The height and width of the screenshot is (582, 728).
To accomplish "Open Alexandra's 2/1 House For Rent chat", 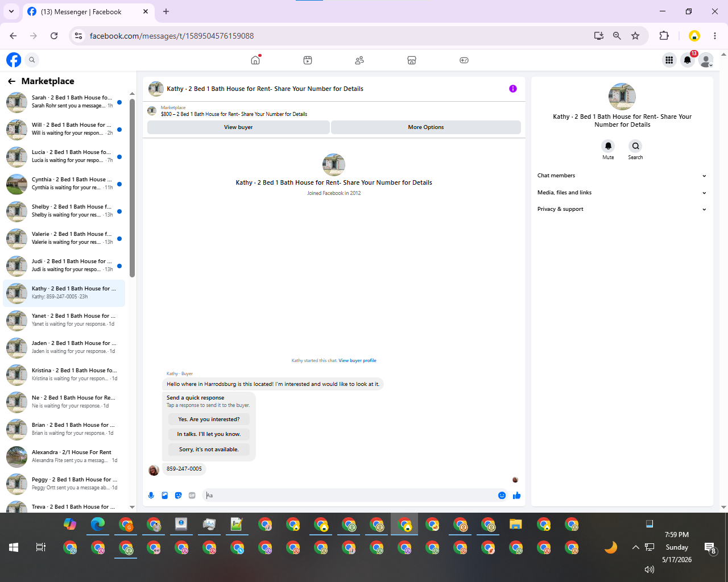I will pos(64,456).
